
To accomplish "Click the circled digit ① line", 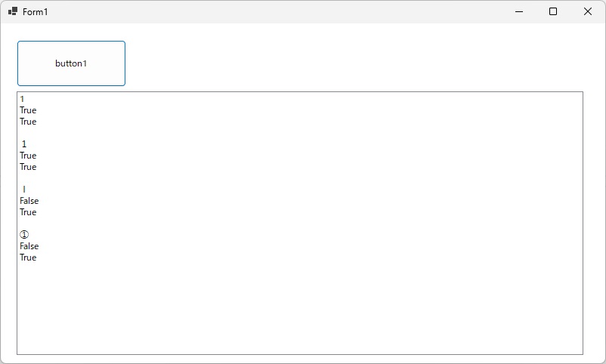I will [24, 235].
